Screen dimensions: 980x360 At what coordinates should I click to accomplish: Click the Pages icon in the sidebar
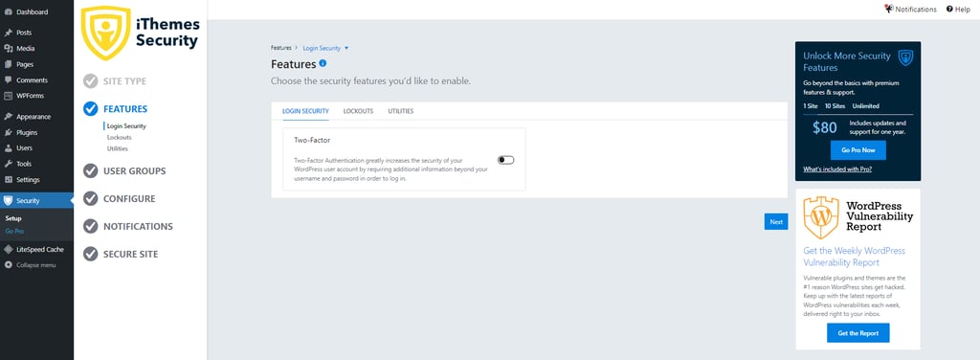point(8,64)
